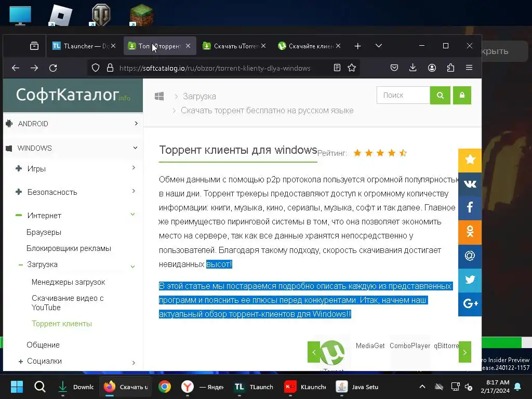Share the page on Google Plus
The image size is (532, 399).
[x=470, y=304]
